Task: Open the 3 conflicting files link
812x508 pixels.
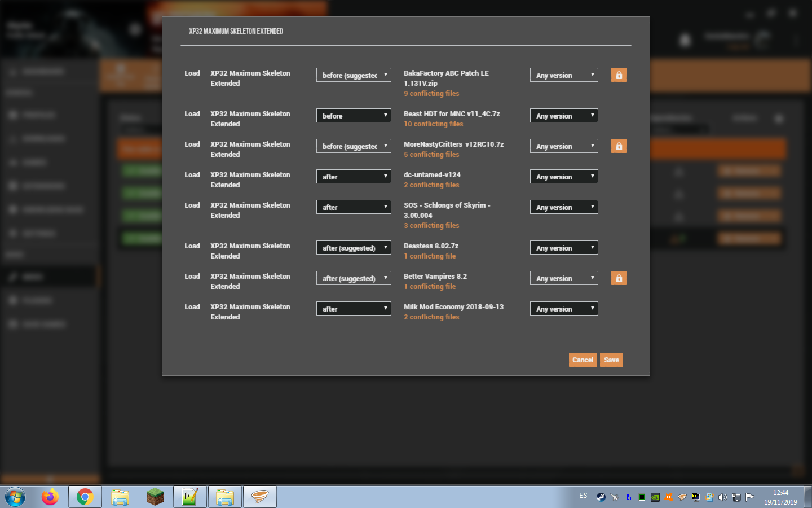Action: (x=431, y=226)
